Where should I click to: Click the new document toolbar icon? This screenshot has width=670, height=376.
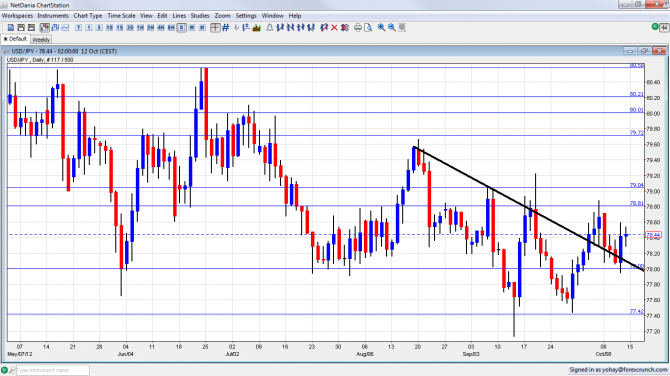pyautogui.click(x=11, y=27)
